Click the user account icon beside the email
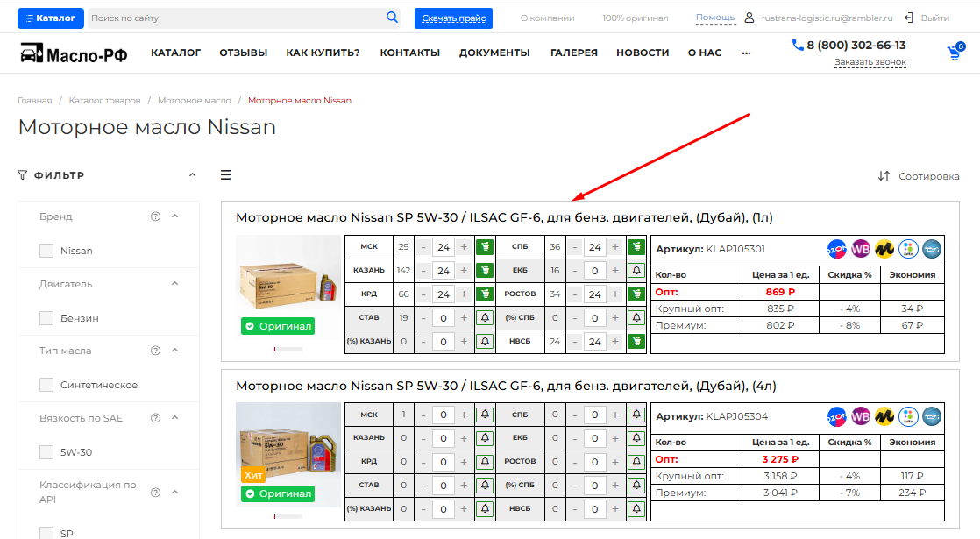The height and width of the screenshot is (539, 980). click(x=749, y=18)
